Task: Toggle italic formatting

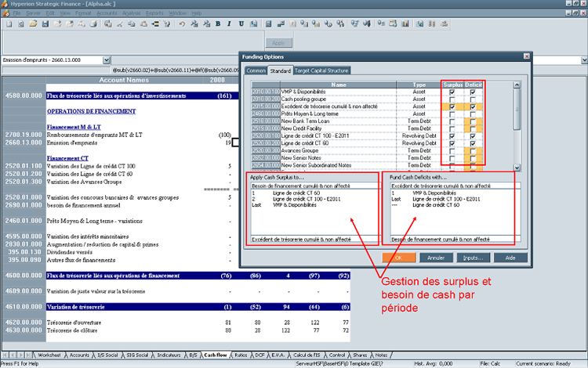Action: [x=229, y=24]
